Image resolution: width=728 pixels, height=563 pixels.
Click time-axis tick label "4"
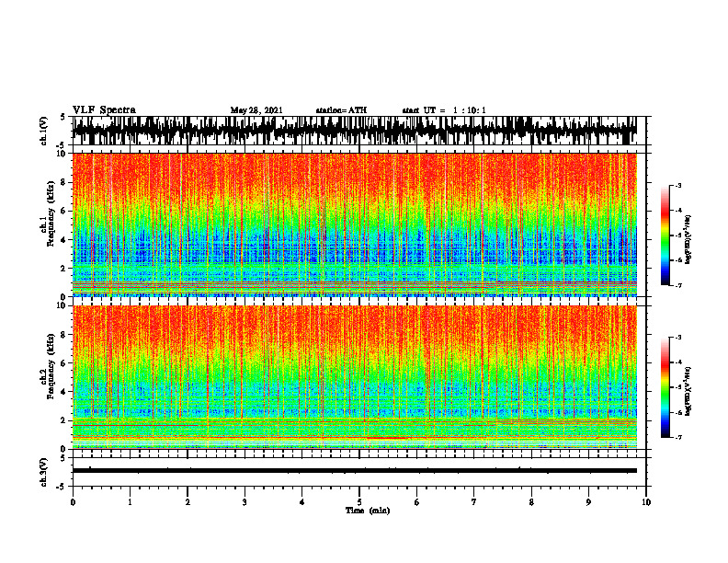click(x=302, y=502)
